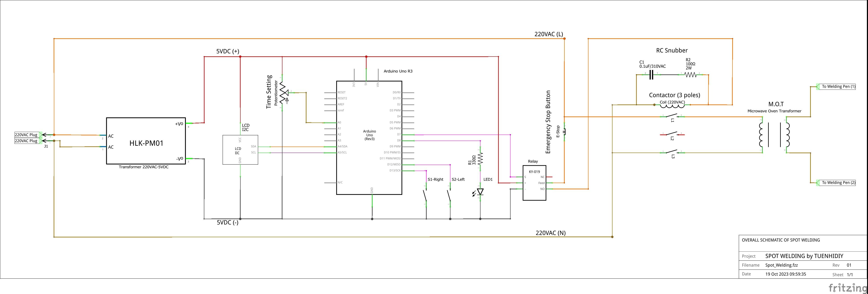Screen dimensions: 868x294
Task: Click the project name SPOT WELDING by TUENHIDIY
Action: click(804, 256)
